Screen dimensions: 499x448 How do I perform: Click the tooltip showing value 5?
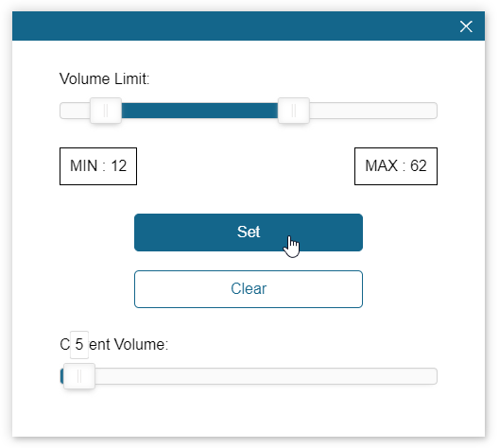(79, 345)
